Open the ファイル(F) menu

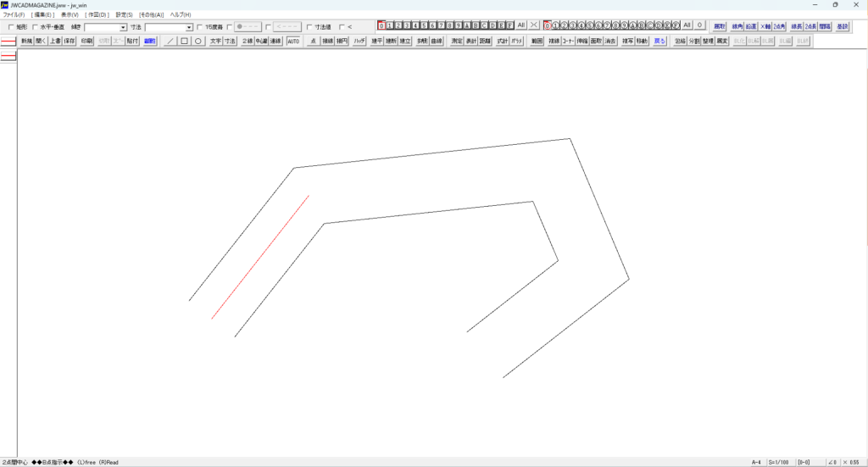tap(14, 15)
